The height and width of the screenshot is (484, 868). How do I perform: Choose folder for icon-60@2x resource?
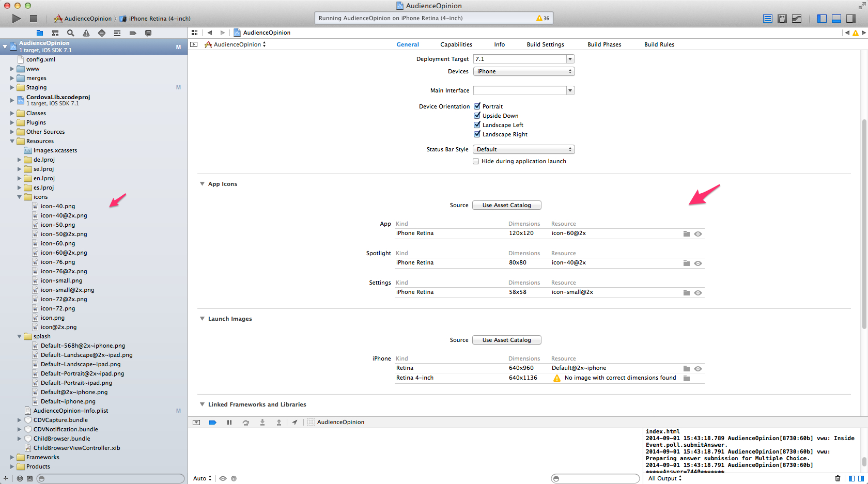tap(687, 234)
